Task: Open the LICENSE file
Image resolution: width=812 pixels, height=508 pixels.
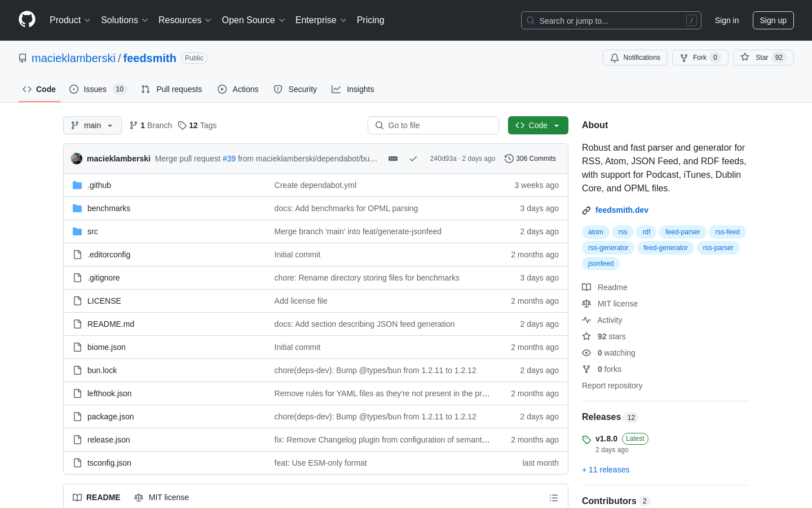Action: pyautogui.click(x=104, y=301)
